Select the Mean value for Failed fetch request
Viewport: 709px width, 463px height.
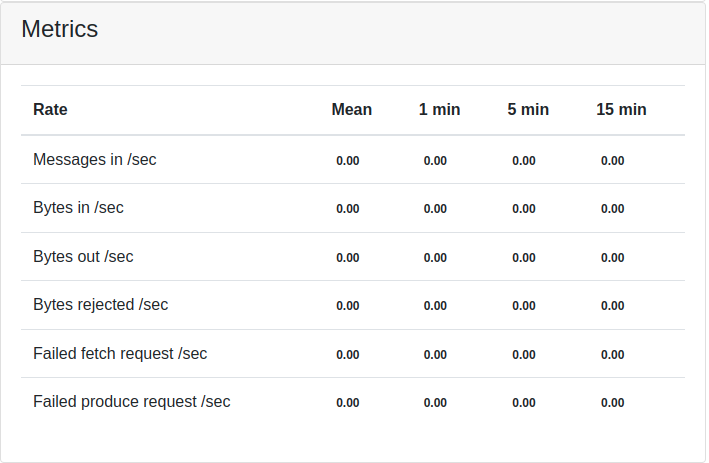(x=347, y=355)
